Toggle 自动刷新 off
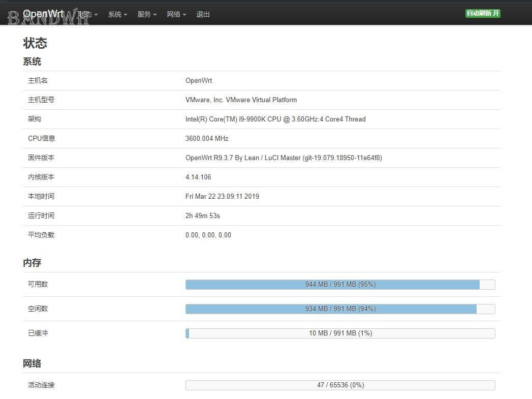 tap(482, 13)
